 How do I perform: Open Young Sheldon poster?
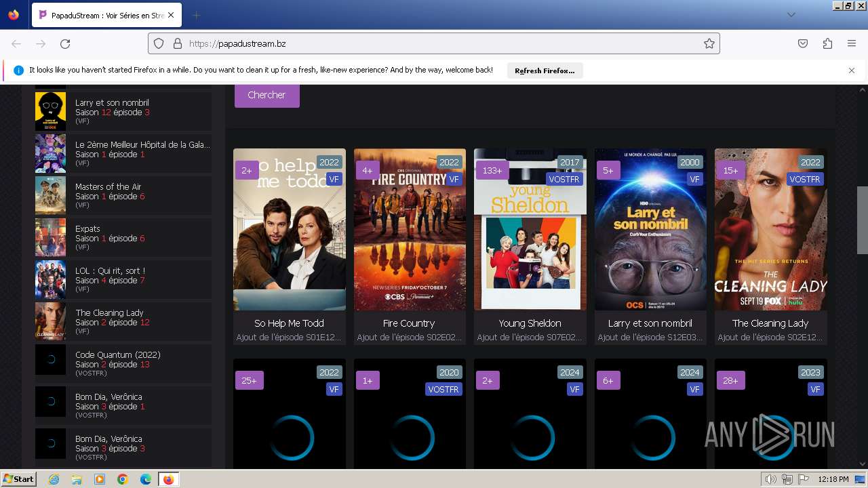(x=530, y=229)
